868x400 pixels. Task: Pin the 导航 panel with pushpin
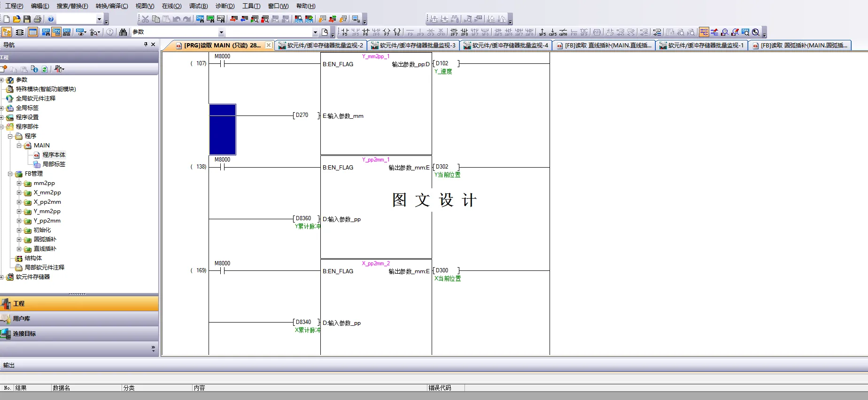click(x=146, y=45)
